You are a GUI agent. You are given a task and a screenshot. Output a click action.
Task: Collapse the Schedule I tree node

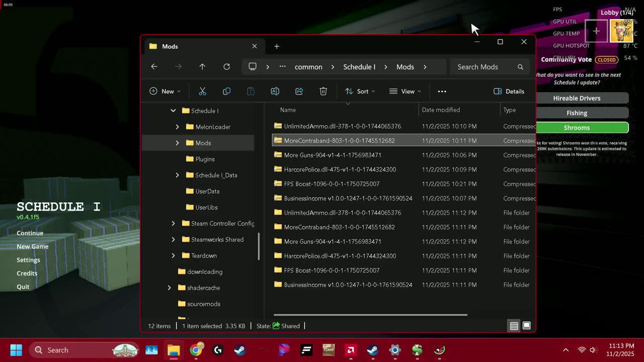(x=173, y=111)
